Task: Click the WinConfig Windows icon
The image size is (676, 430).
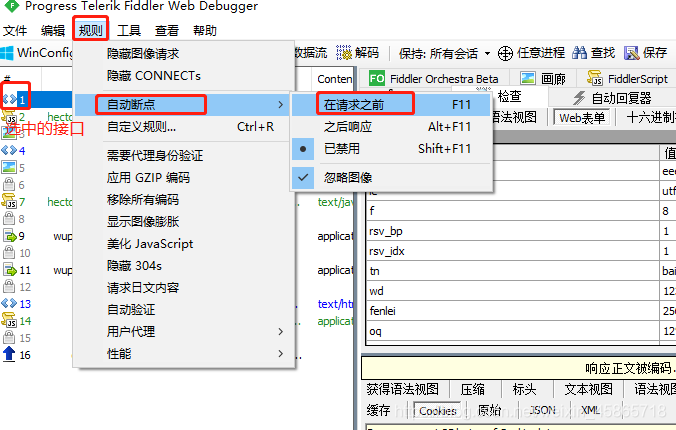Action: tap(7, 53)
